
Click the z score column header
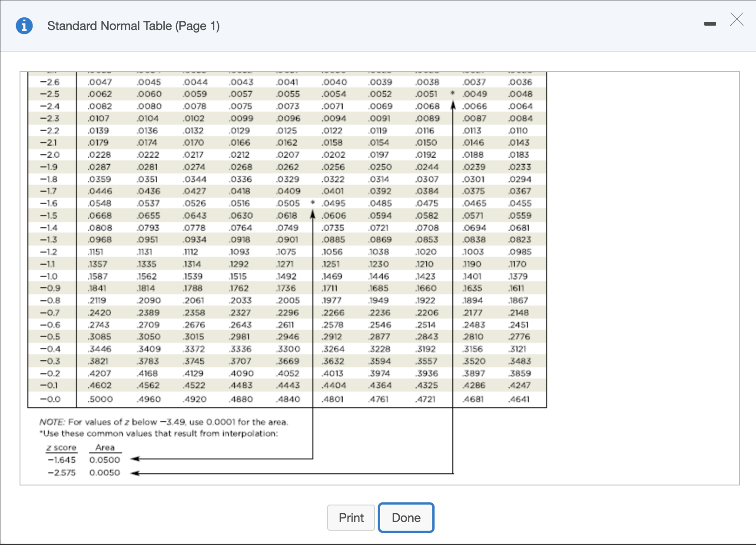62,448
